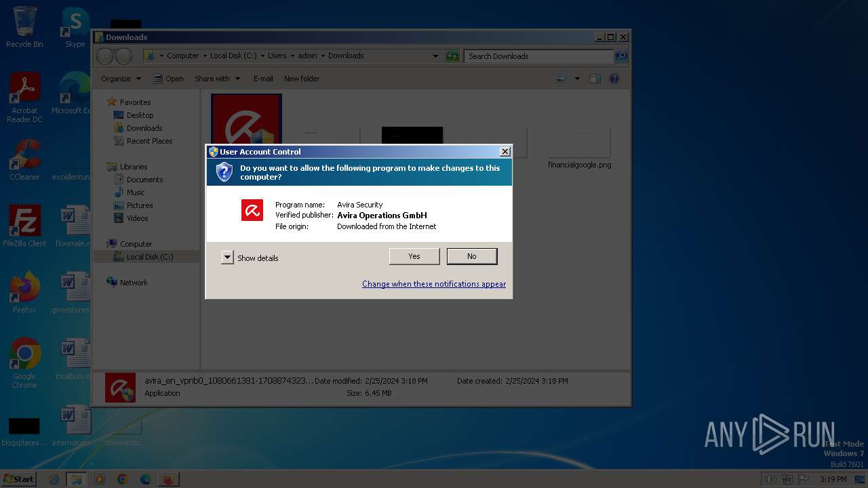The width and height of the screenshot is (868, 488).
Task: Click the Explorer back navigation button
Action: point(104,56)
